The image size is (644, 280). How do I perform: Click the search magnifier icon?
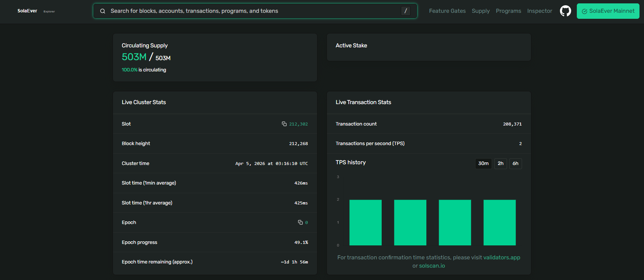(102, 11)
